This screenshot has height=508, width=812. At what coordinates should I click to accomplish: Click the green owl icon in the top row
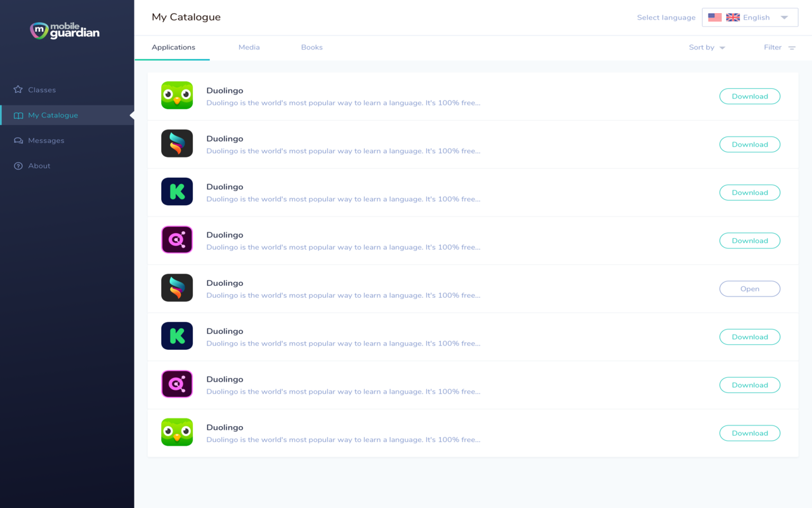click(x=177, y=96)
